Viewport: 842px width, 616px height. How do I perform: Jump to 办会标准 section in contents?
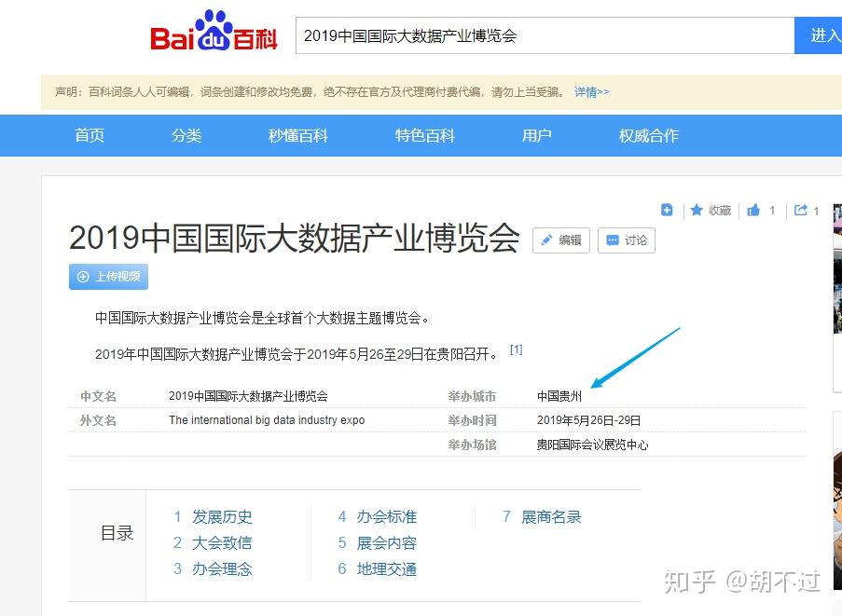tap(387, 516)
